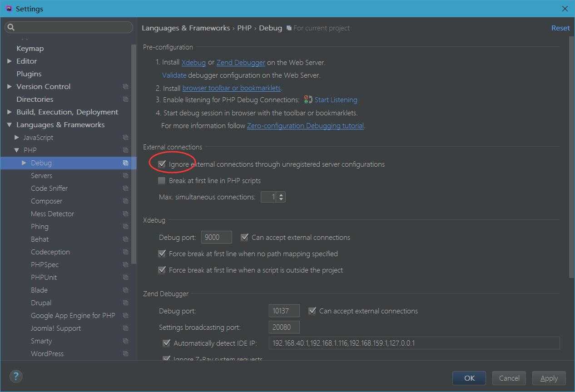Viewport: 575px width, 392px height.
Task: Toggle Force break when script outside project
Action: click(162, 270)
